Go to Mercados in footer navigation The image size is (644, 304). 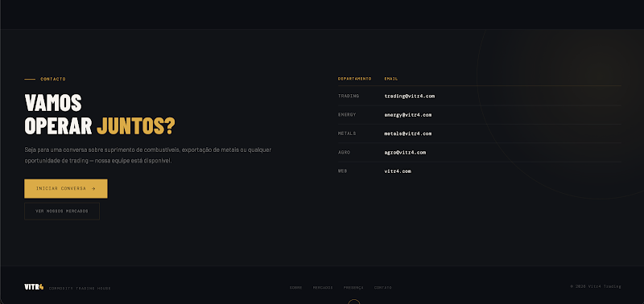[x=323, y=288]
